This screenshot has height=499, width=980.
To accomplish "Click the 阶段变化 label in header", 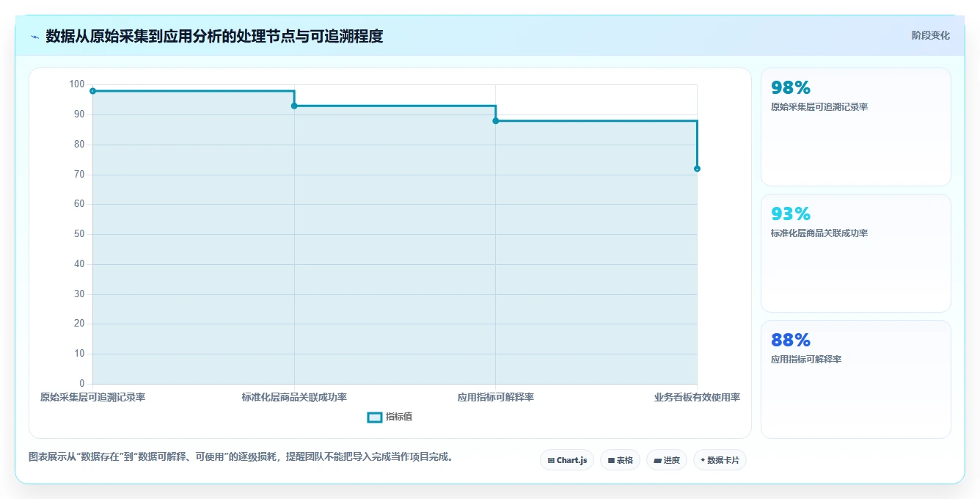I will [x=930, y=35].
